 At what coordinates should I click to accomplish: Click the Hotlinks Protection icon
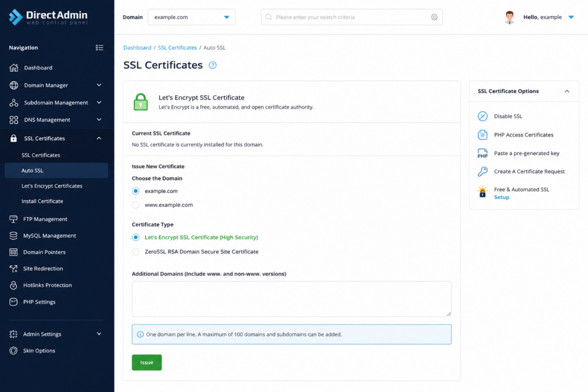coord(14,285)
